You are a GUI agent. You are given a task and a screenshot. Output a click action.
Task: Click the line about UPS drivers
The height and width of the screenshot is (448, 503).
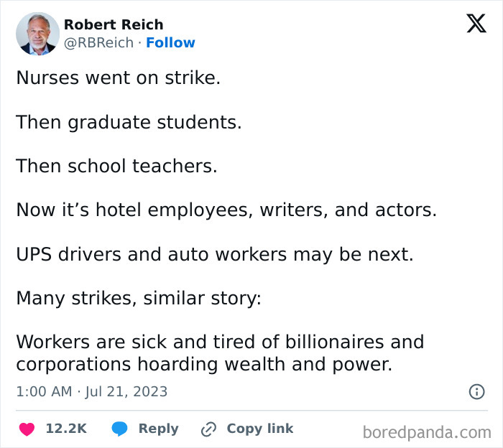214,254
